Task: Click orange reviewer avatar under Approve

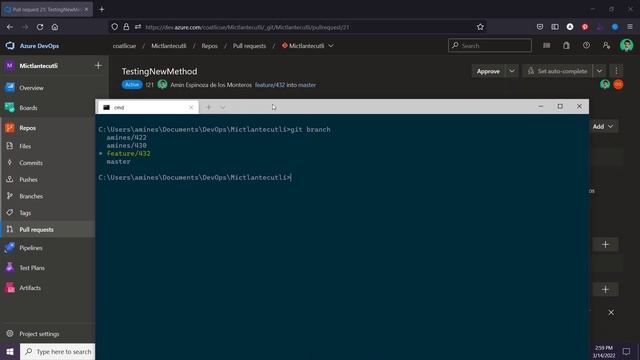Action: pos(618,84)
